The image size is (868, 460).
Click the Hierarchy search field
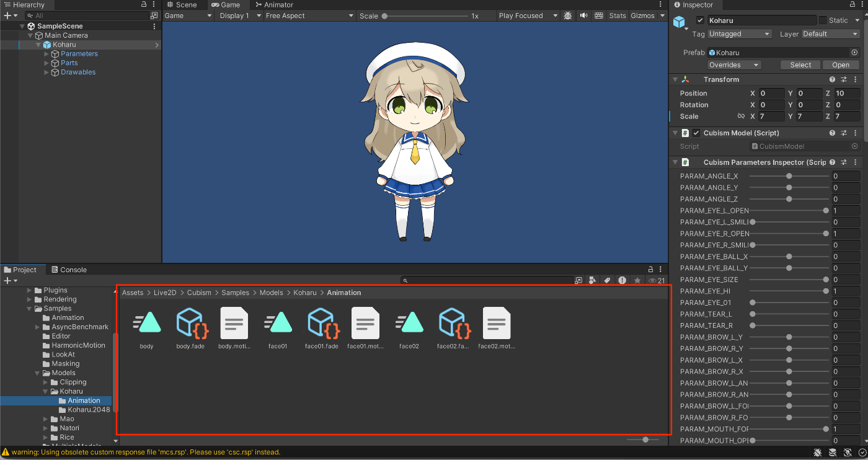(x=91, y=15)
